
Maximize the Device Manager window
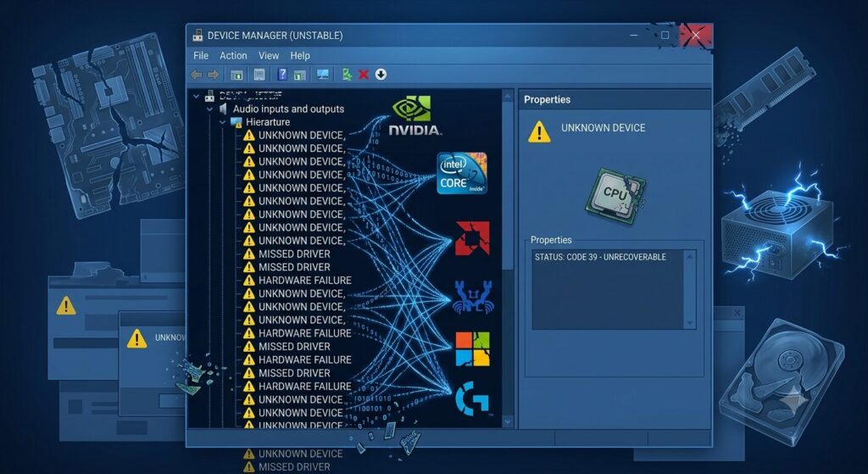pyautogui.click(x=665, y=36)
